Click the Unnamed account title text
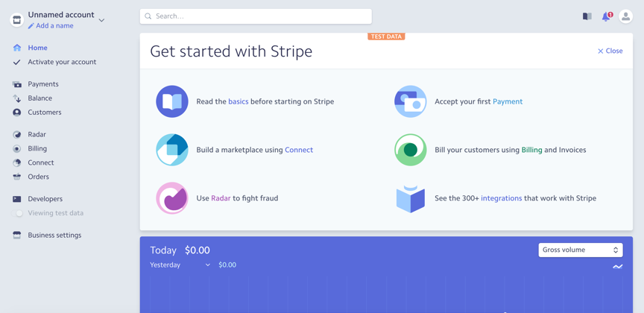Screen dimensions: 644x313 (x=61, y=15)
